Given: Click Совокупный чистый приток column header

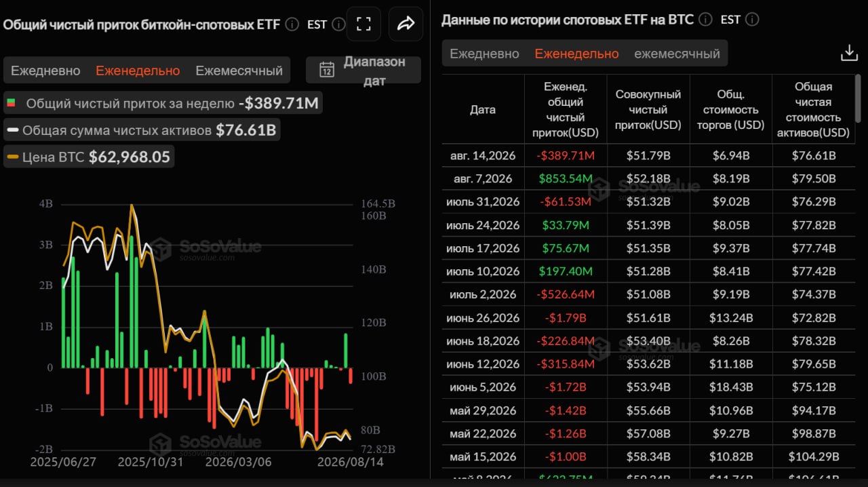Looking at the screenshot, I should (648, 109).
